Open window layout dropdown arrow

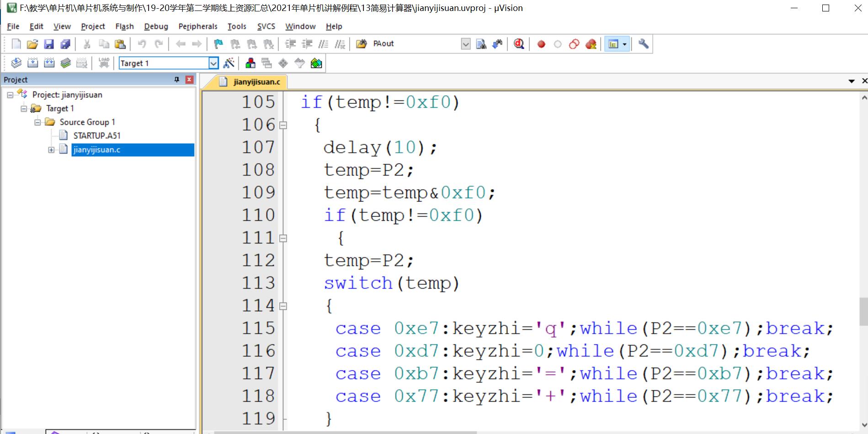[x=625, y=44]
